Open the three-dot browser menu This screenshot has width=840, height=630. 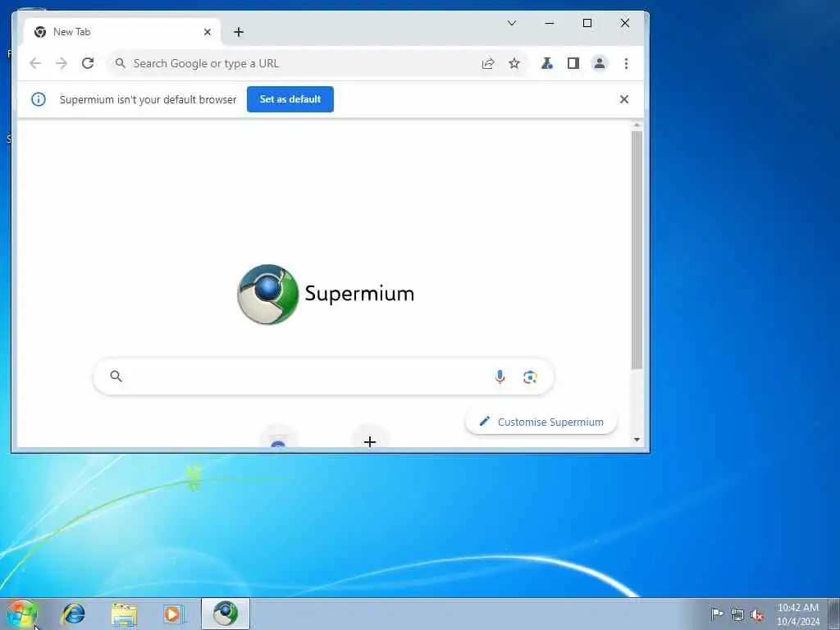[626, 64]
